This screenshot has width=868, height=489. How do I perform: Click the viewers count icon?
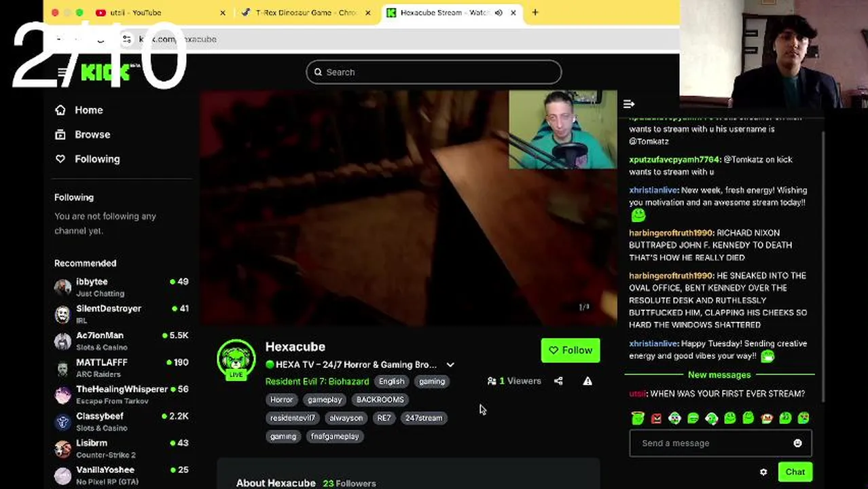(492, 381)
